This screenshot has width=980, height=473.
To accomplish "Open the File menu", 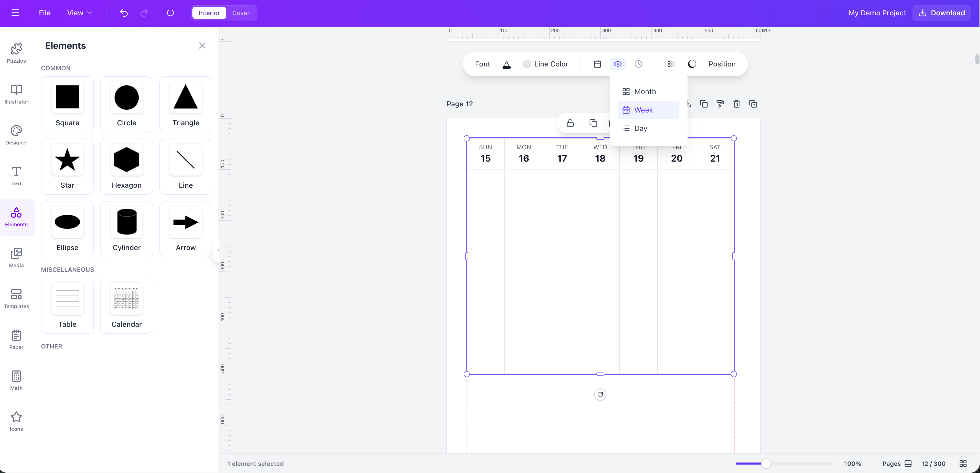I will tap(45, 13).
